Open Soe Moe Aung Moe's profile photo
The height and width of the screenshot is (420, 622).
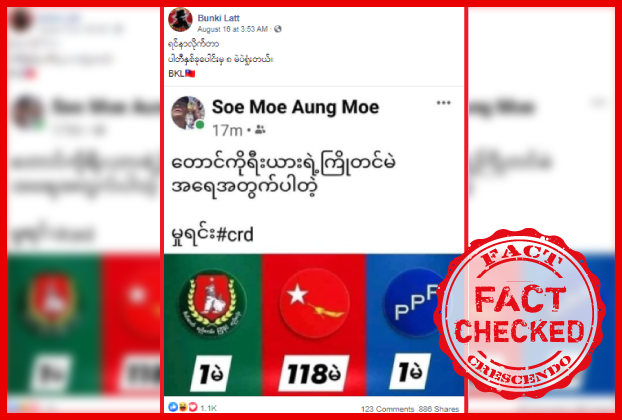click(x=188, y=113)
